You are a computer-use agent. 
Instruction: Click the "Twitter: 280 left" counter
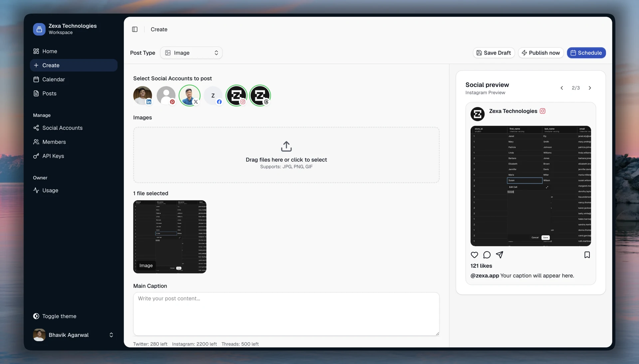(150, 344)
